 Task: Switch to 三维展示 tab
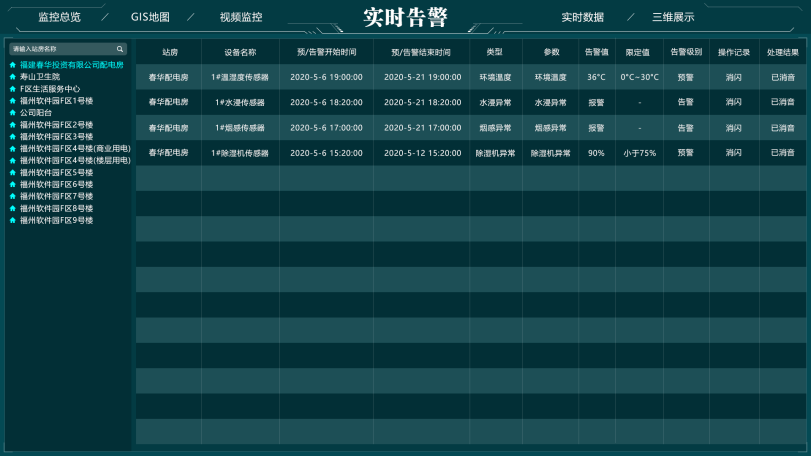[x=673, y=17]
